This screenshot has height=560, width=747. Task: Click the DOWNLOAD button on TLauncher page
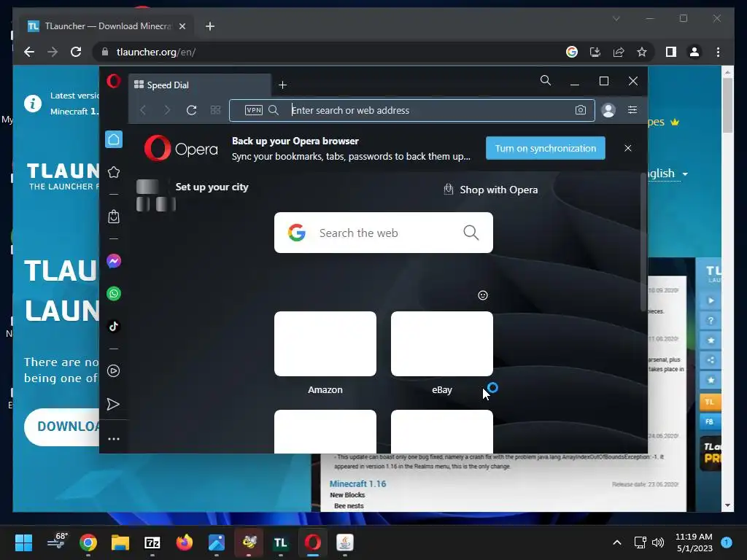62,426
